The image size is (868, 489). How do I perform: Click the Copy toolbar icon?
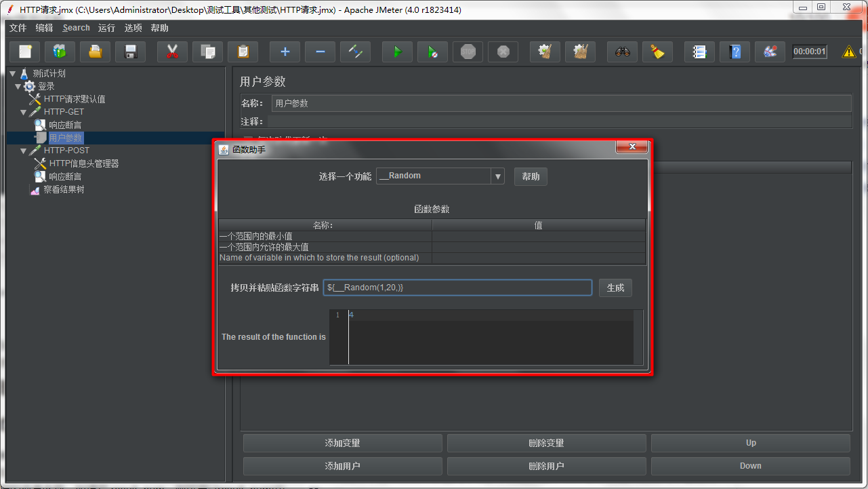[x=208, y=52]
